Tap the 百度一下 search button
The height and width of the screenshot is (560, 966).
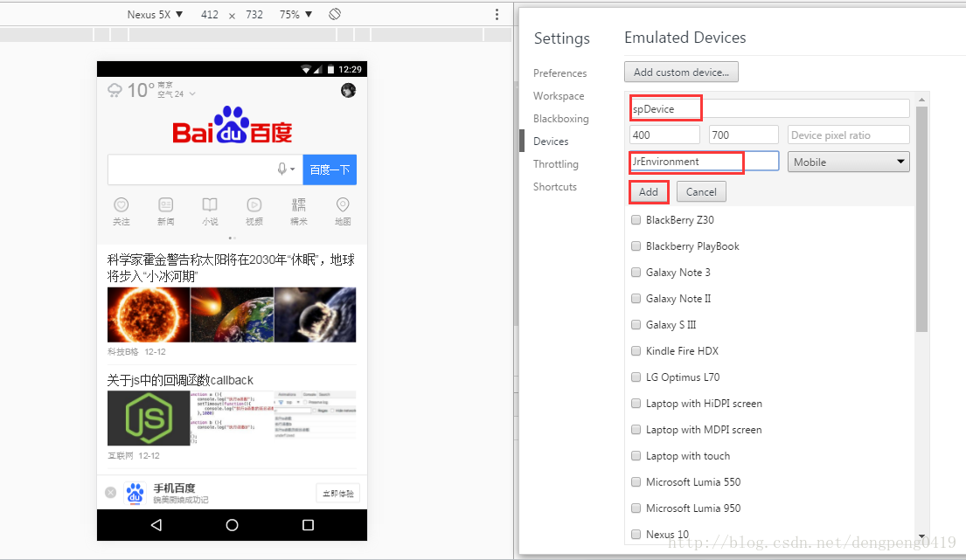330,169
